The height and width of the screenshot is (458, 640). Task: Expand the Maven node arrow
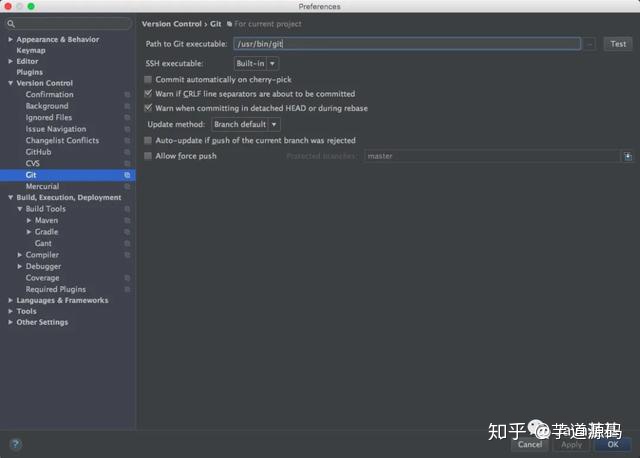(x=29, y=220)
